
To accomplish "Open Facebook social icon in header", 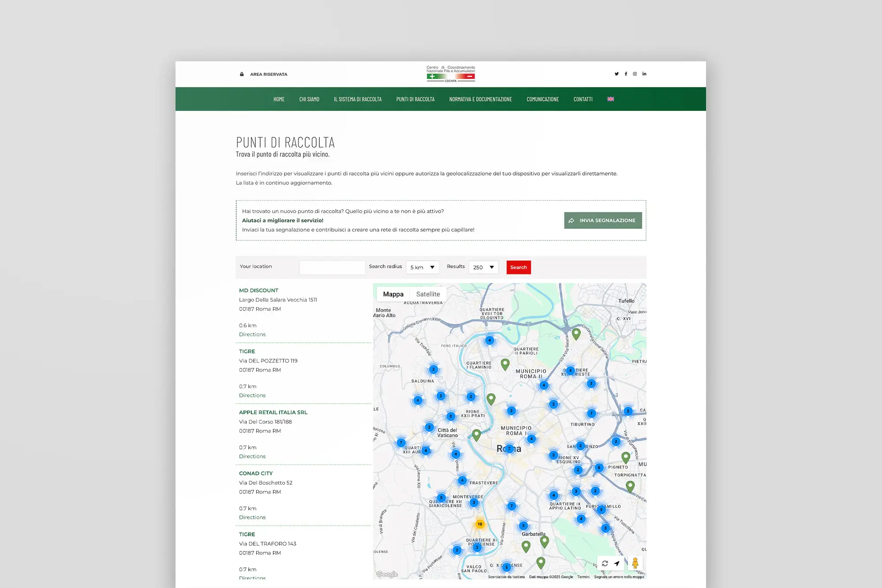I will click(x=626, y=74).
